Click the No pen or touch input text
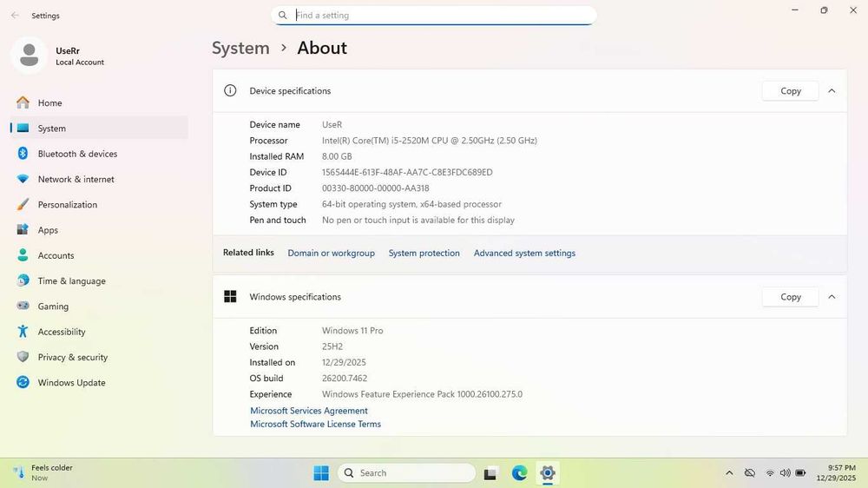The image size is (868, 488). [418, 220]
